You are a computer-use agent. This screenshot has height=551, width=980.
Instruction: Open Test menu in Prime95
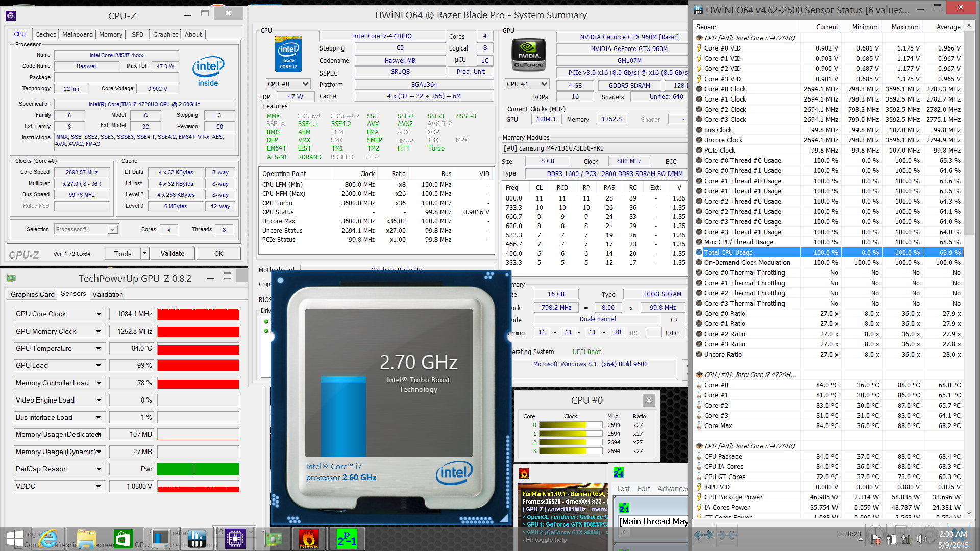(623, 489)
